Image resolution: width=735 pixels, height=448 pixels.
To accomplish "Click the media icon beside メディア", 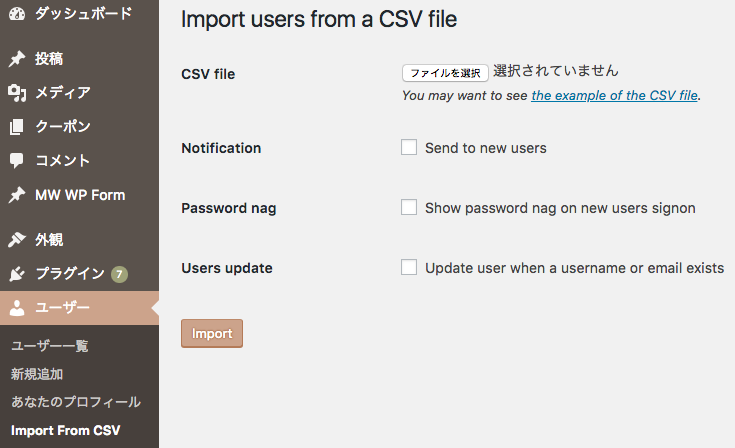I will tap(17, 93).
